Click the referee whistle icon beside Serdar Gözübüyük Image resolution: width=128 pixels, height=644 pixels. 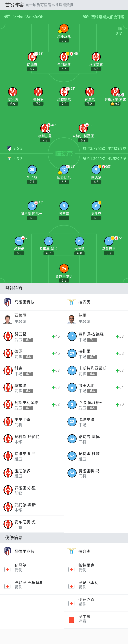pos(7,17)
